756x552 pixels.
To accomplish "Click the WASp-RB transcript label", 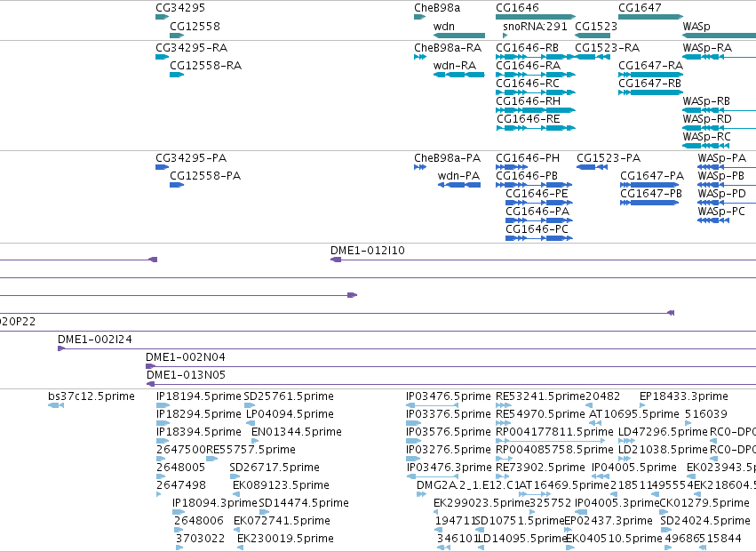I will pos(706,101).
